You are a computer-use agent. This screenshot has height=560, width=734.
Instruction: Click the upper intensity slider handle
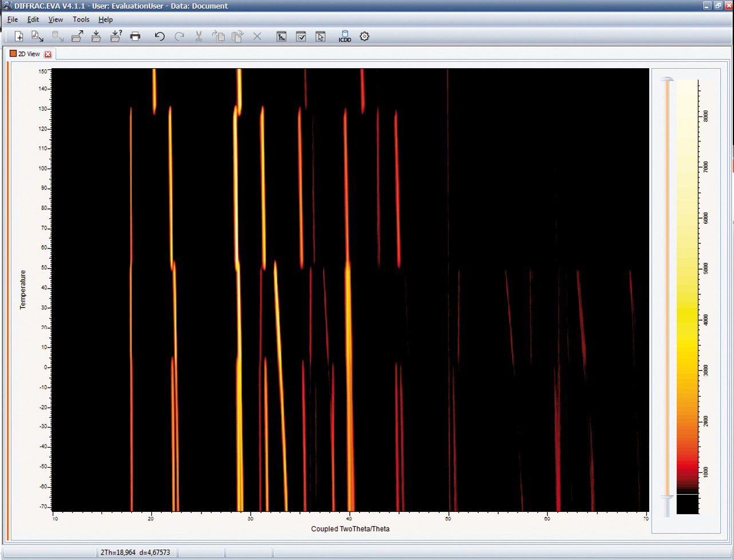[x=667, y=80]
